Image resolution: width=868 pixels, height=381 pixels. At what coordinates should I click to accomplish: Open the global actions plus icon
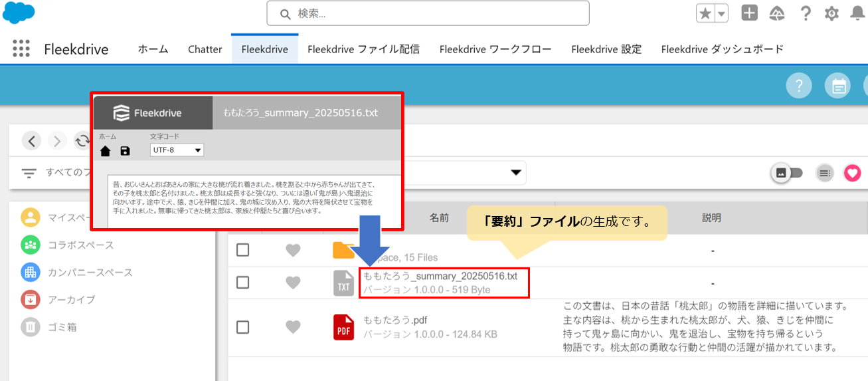[x=750, y=13]
